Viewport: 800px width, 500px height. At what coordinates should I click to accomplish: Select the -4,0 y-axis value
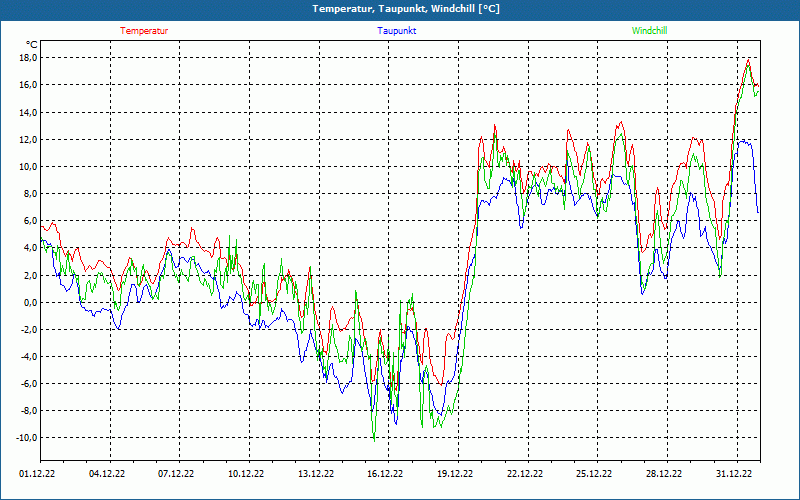28,356
